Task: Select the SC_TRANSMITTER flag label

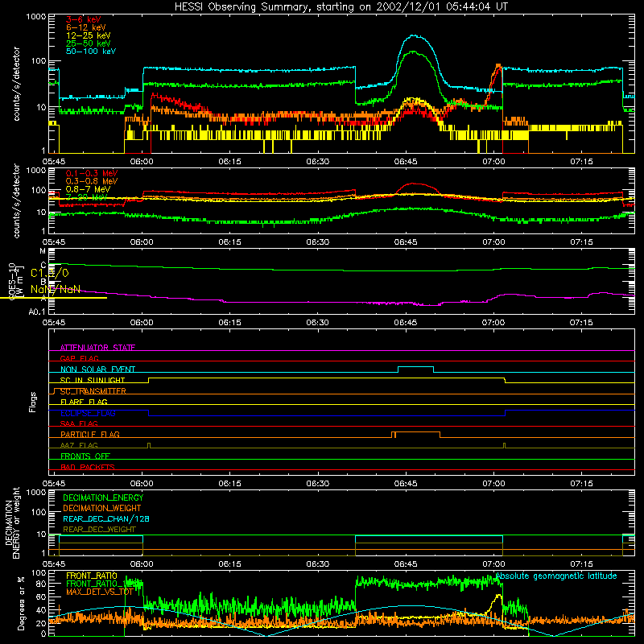Action: 93,391
